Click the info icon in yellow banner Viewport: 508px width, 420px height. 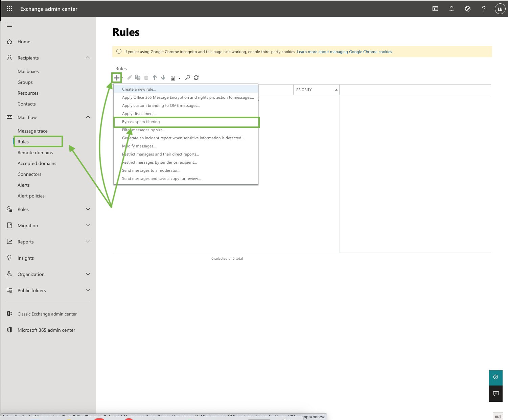[119, 52]
